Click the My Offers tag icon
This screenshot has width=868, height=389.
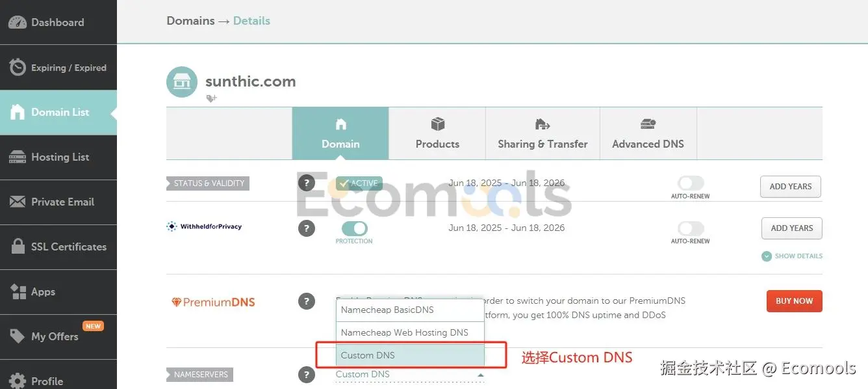point(18,336)
